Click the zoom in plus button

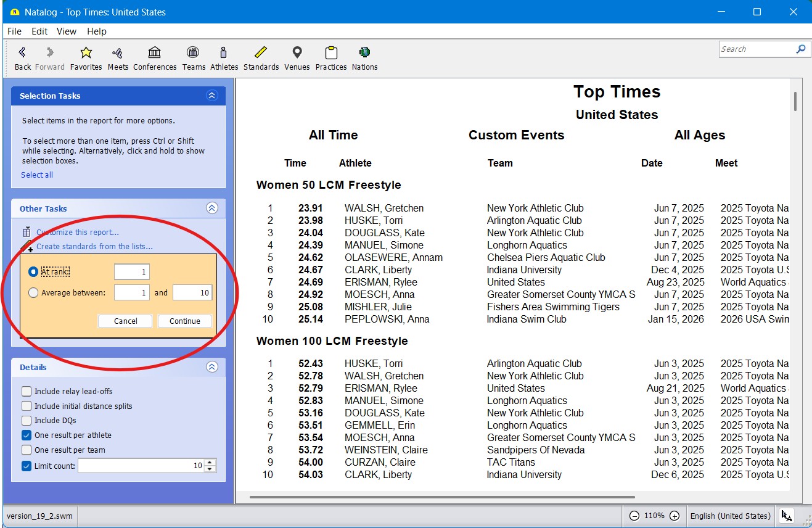(x=675, y=516)
